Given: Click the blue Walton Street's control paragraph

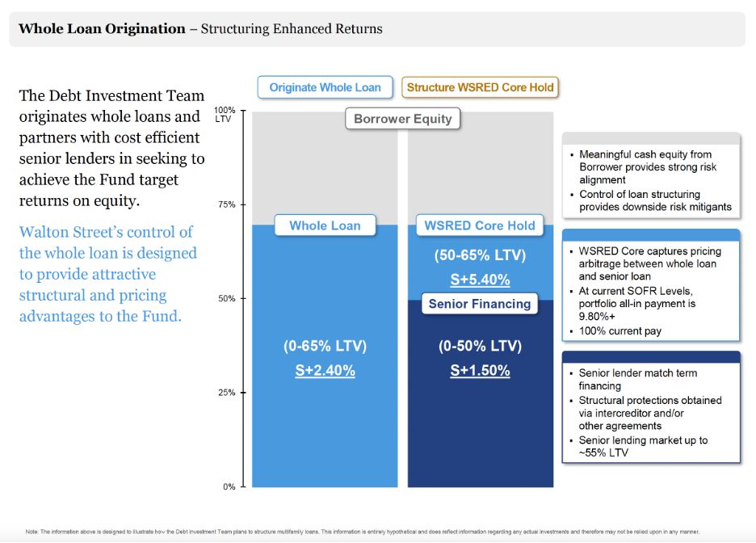Looking at the screenshot, I should (107, 274).
